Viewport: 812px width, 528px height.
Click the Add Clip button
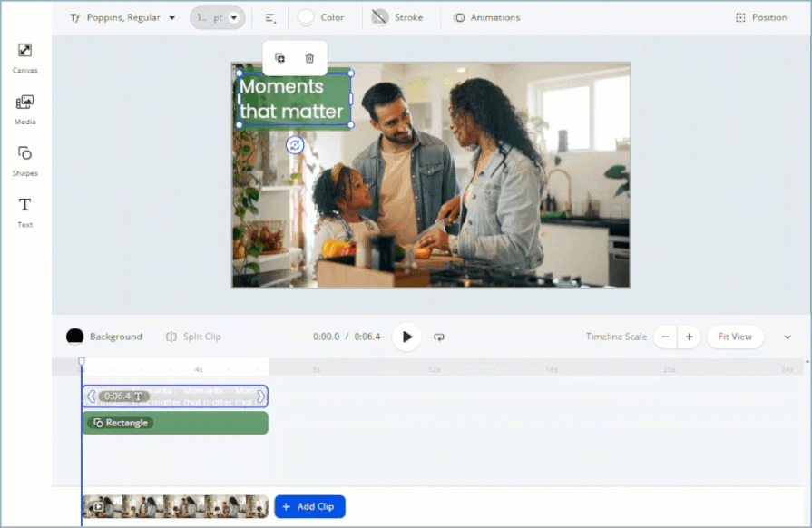pyautogui.click(x=309, y=506)
